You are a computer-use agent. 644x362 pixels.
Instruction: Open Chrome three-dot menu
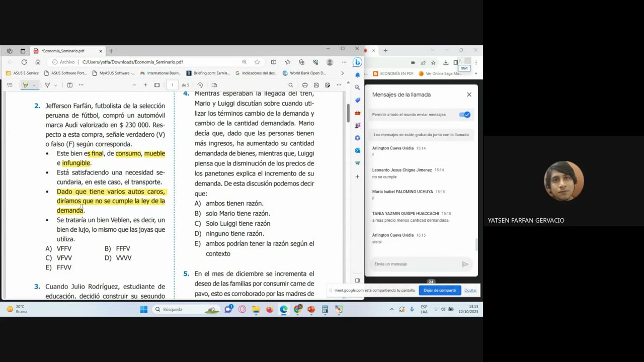coord(476,63)
